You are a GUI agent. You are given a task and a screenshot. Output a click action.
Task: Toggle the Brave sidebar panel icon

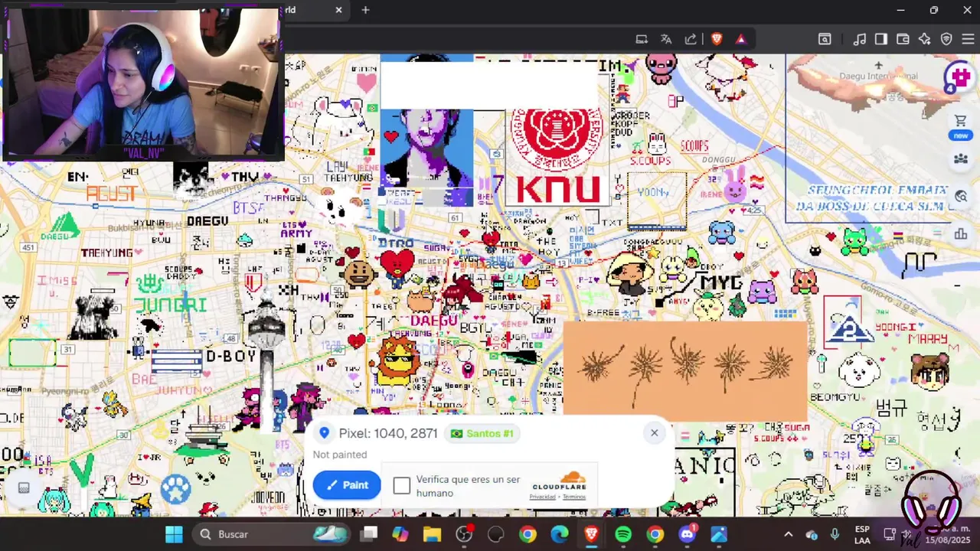click(881, 39)
